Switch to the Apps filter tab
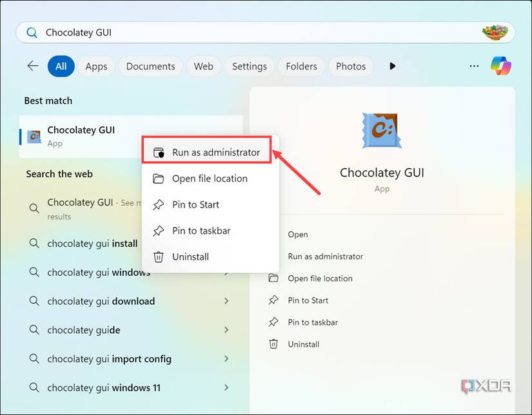 96,66
